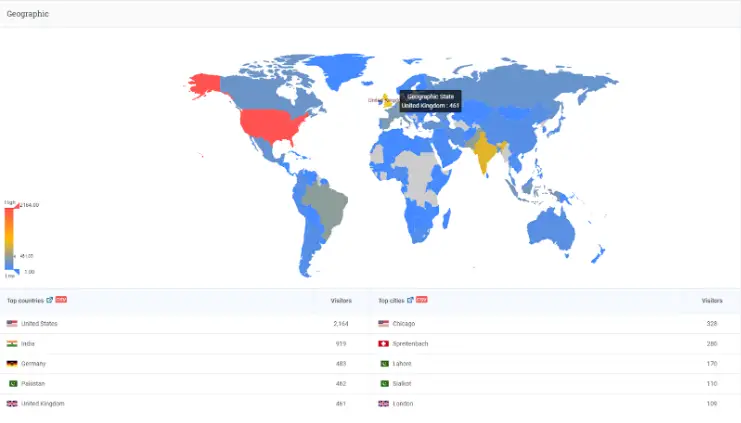
Task: Select the 'Sialkot' city name
Action: (x=402, y=383)
